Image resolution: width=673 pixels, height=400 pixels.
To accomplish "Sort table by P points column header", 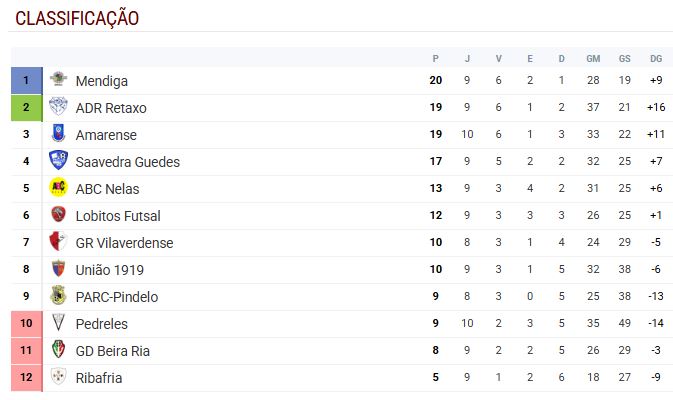I will point(435,58).
